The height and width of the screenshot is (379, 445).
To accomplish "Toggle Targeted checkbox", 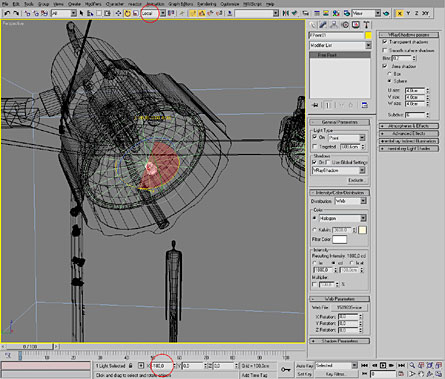I will (x=315, y=147).
